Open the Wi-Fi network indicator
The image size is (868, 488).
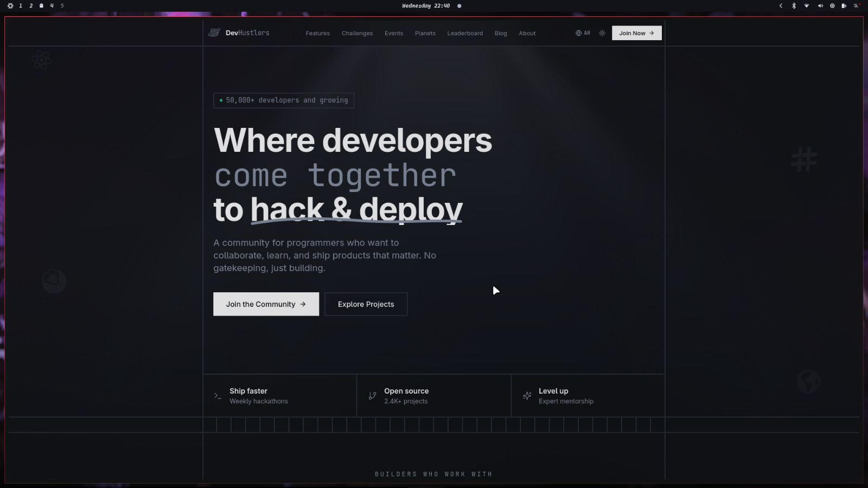807,6
